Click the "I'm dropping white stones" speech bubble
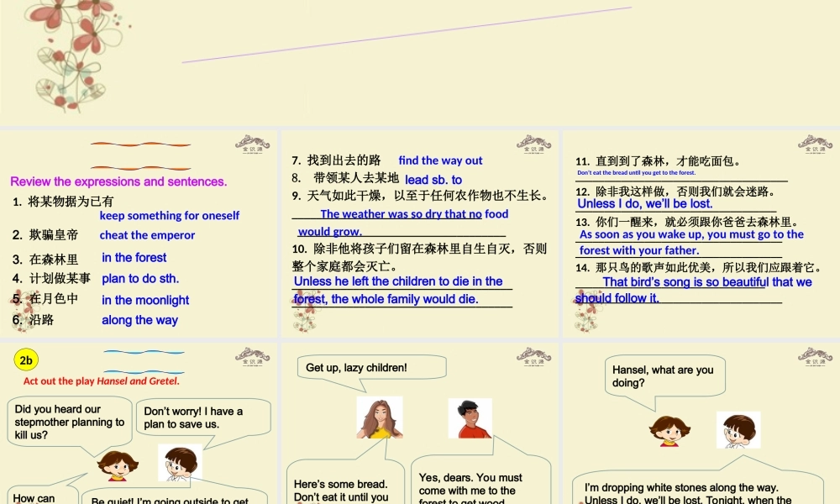840x504 pixels. (697, 491)
